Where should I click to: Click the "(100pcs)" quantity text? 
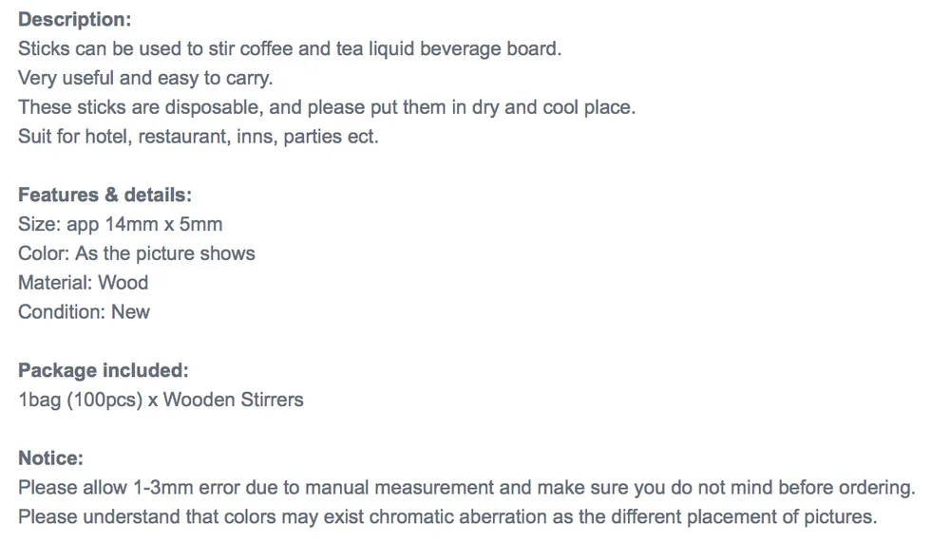click(103, 400)
